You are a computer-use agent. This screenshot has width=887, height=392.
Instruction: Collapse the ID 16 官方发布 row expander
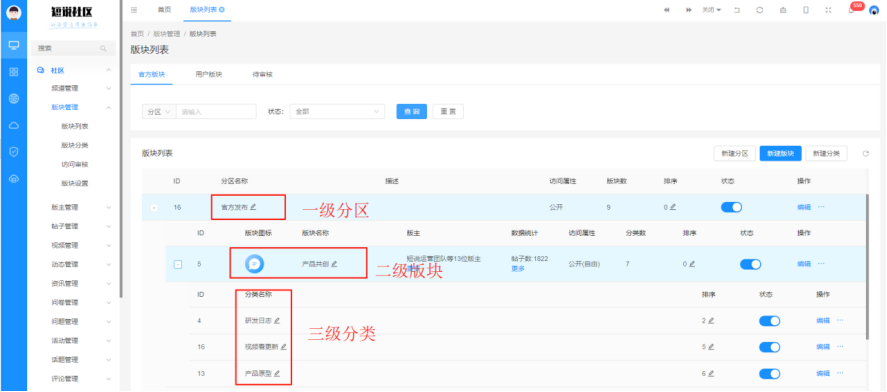(x=154, y=208)
